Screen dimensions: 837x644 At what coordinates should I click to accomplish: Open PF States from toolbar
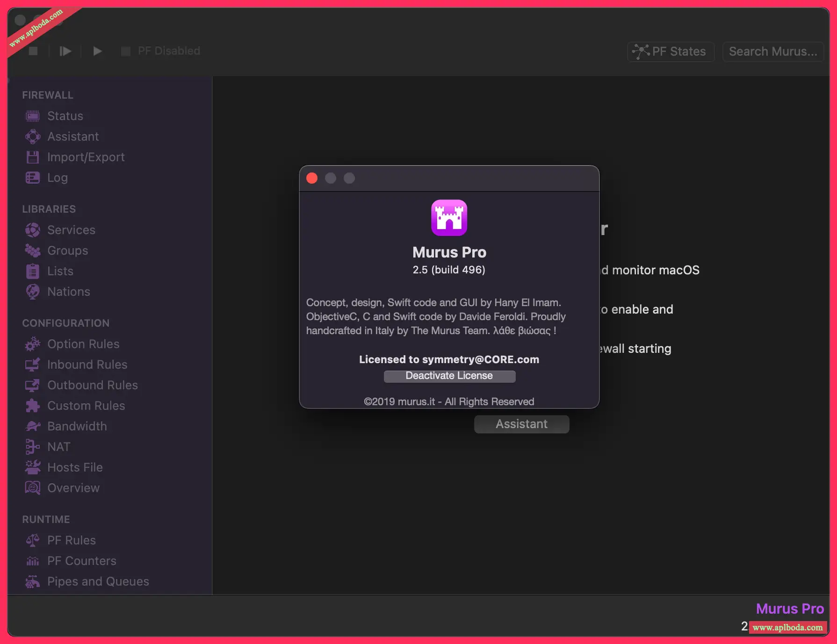671,51
